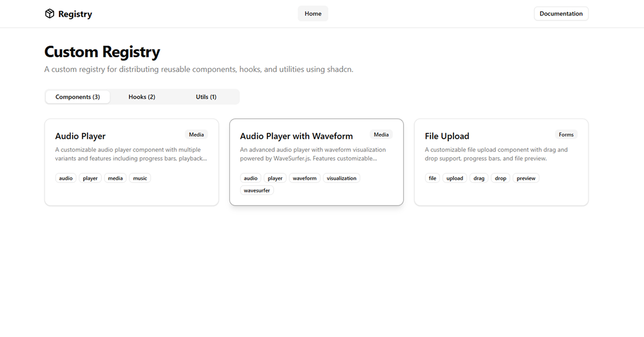644x337 pixels.
Task: Click the Registry cube logo icon
Action: (x=50, y=13)
